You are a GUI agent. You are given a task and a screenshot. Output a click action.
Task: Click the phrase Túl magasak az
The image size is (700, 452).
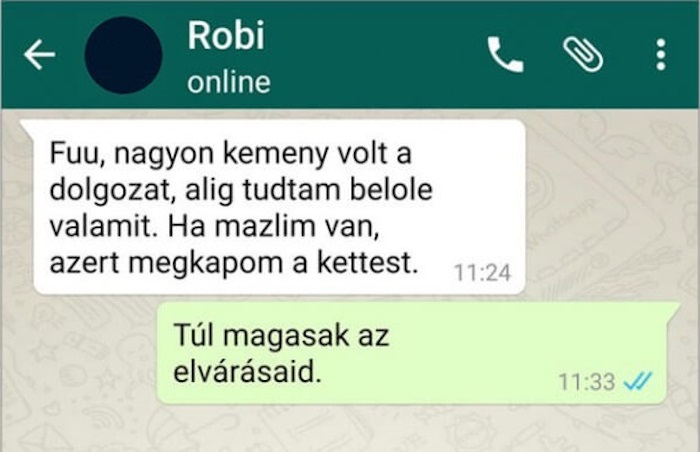point(281,335)
